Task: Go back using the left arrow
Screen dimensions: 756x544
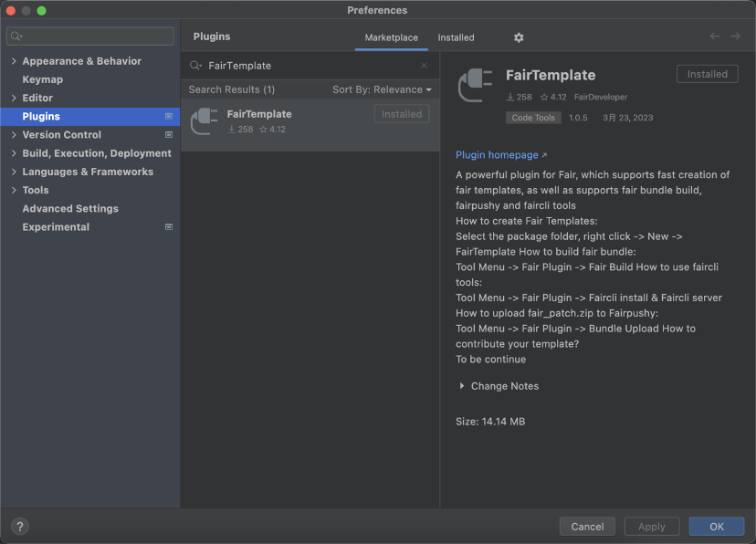Action: click(x=715, y=37)
